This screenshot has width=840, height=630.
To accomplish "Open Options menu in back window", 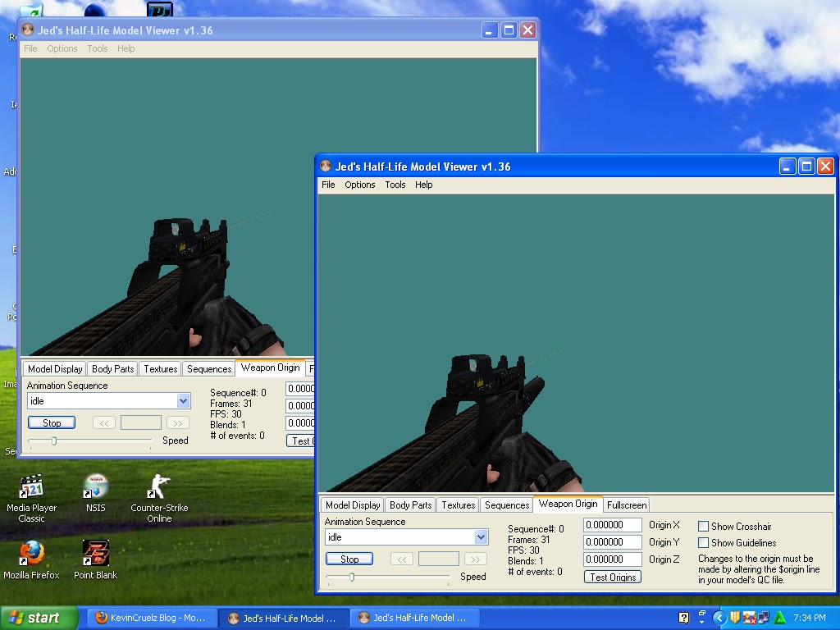I will (62, 48).
